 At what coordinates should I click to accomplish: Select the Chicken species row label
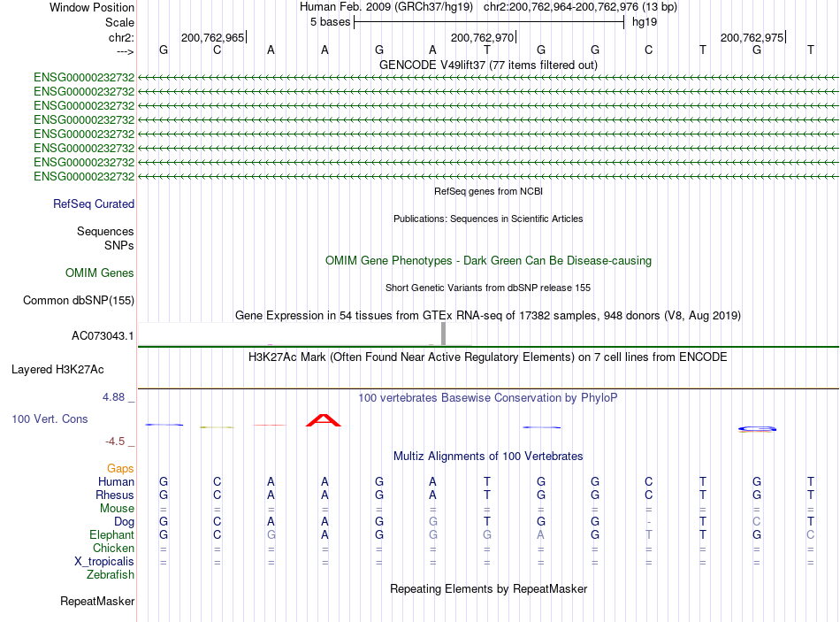pyautogui.click(x=113, y=548)
